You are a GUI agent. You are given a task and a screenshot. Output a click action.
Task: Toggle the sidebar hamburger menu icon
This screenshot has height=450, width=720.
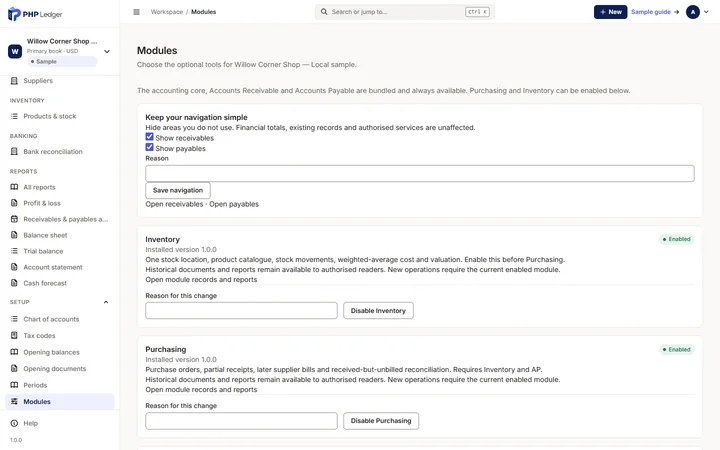tap(136, 12)
